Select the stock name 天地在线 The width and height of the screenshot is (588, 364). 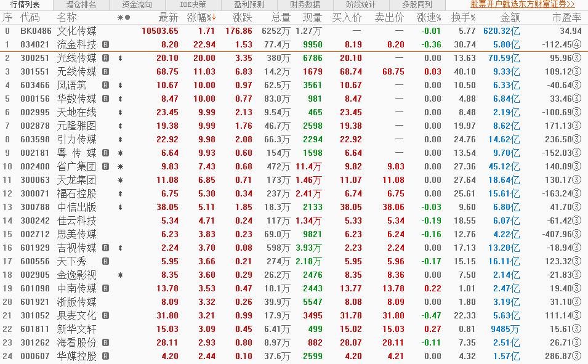[76, 113]
